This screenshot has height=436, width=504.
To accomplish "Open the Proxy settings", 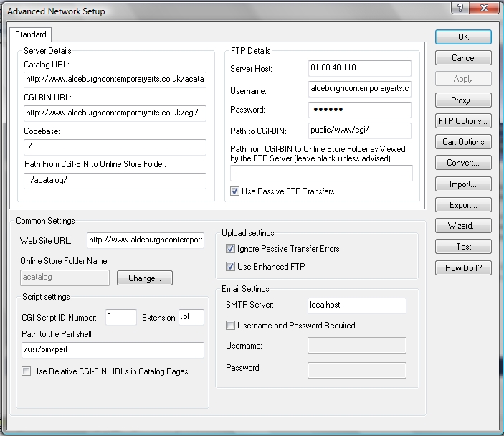I will (463, 100).
